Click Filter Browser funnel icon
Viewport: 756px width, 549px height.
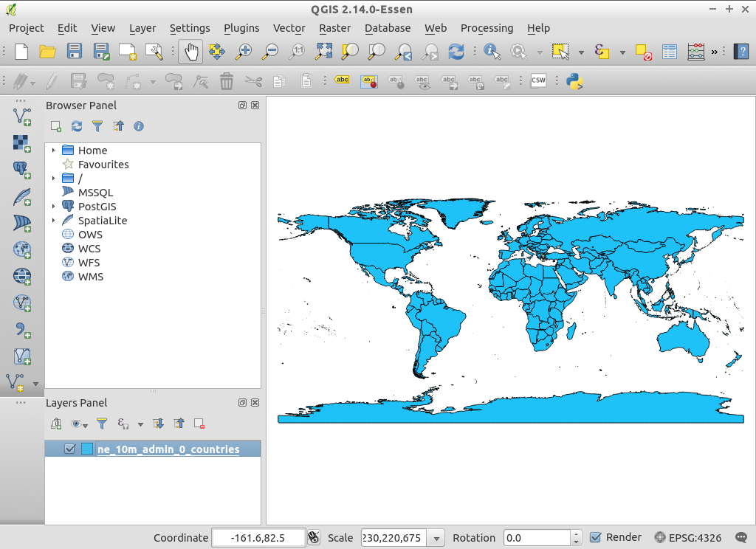97,126
